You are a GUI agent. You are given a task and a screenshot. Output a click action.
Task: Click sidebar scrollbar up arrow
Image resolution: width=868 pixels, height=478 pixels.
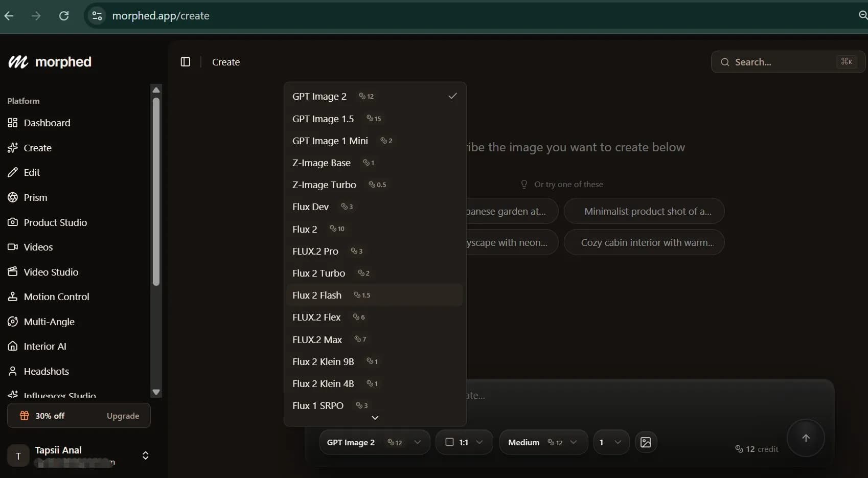pyautogui.click(x=156, y=90)
